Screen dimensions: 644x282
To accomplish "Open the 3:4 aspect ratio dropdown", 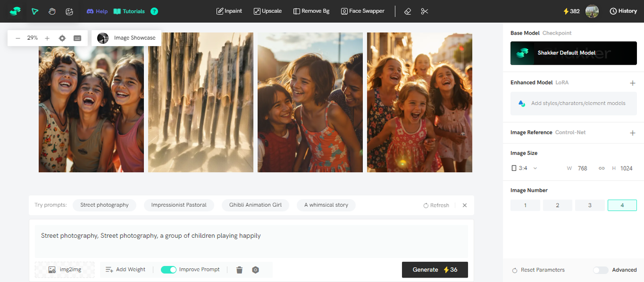I will (524, 168).
